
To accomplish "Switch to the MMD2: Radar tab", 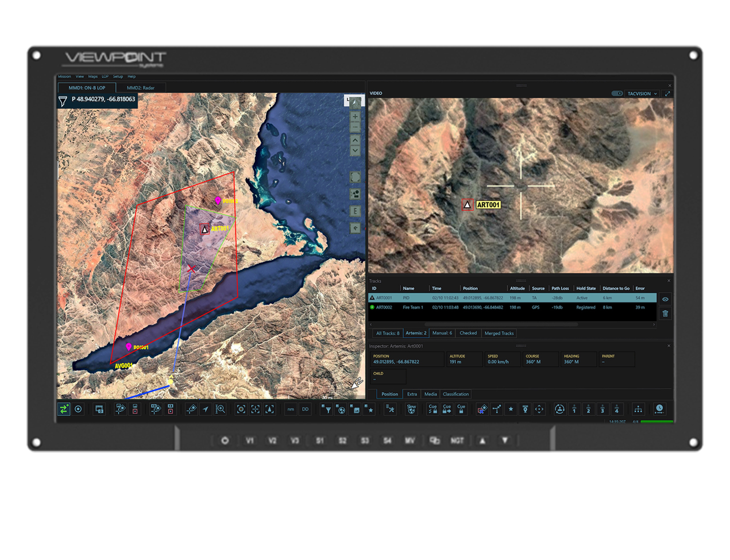I will [x=140, y=88].
